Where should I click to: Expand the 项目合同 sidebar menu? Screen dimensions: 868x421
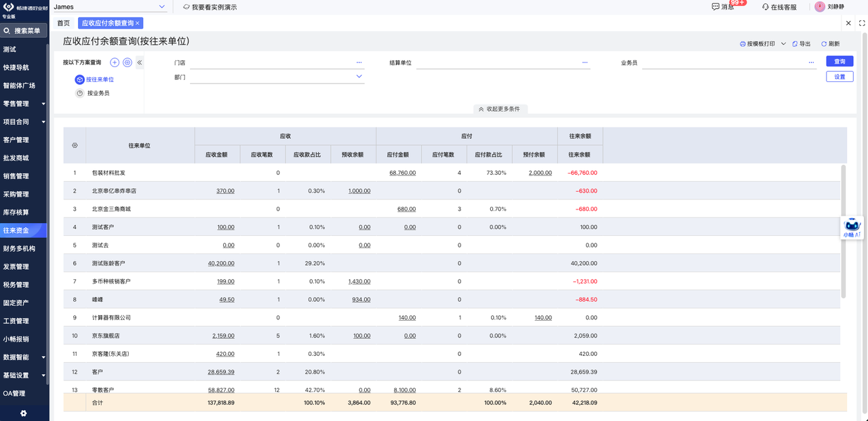(x=43, y=122)
